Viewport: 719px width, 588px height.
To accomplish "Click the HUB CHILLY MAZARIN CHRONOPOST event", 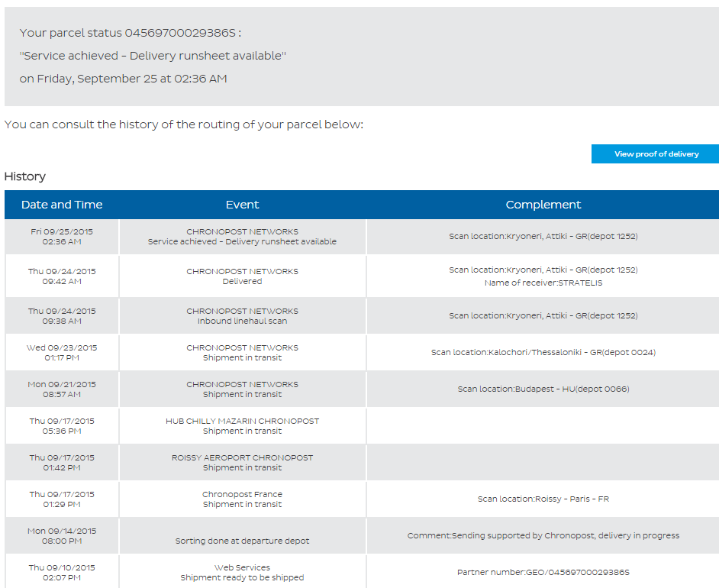I will [x=242, y=421].
